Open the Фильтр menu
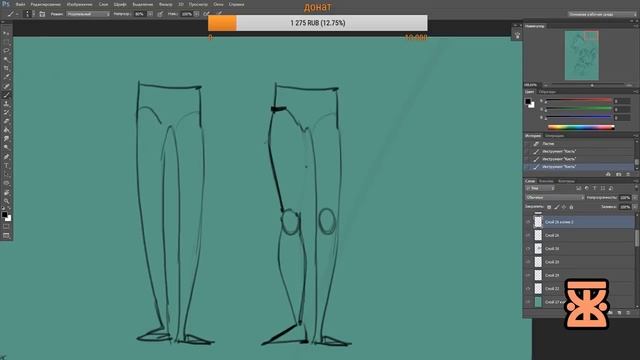This screenshot has height=360, width=640. [166, 4]
